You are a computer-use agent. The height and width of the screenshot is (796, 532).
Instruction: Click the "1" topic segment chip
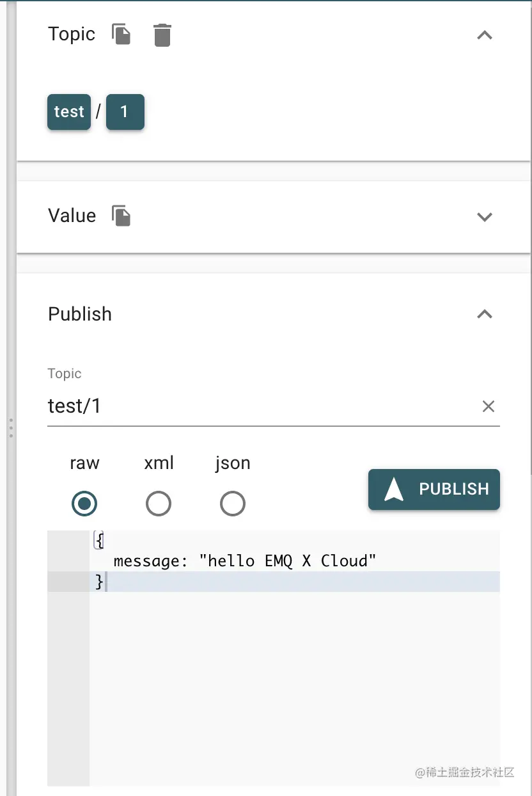click(125, 112)
